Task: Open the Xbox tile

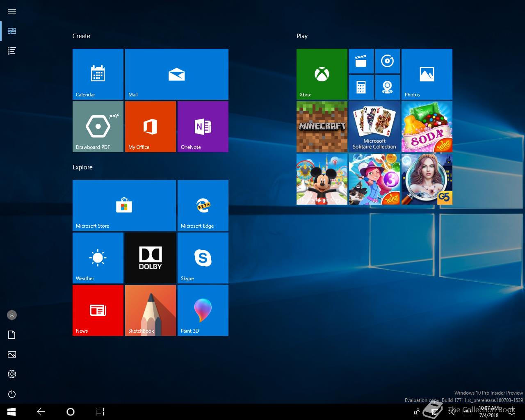Action: coord(322,74)
